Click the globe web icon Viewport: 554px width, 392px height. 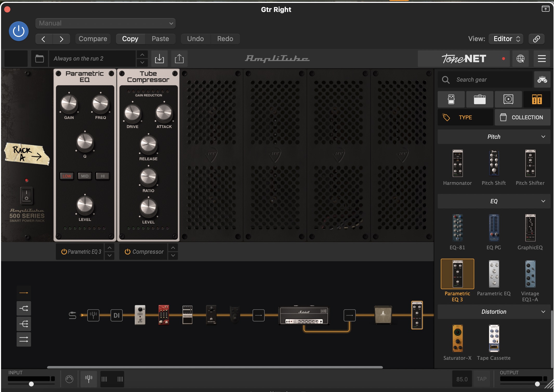point(520,58)
